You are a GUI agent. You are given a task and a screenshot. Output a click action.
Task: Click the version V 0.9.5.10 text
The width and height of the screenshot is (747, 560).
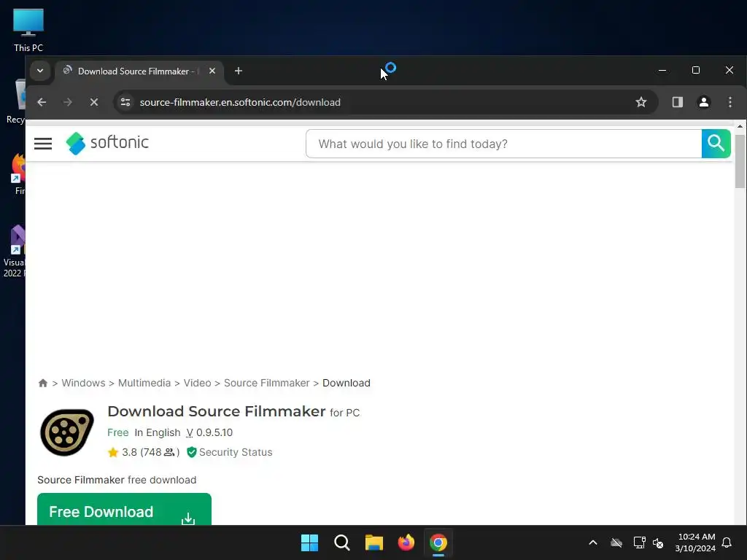209,432
